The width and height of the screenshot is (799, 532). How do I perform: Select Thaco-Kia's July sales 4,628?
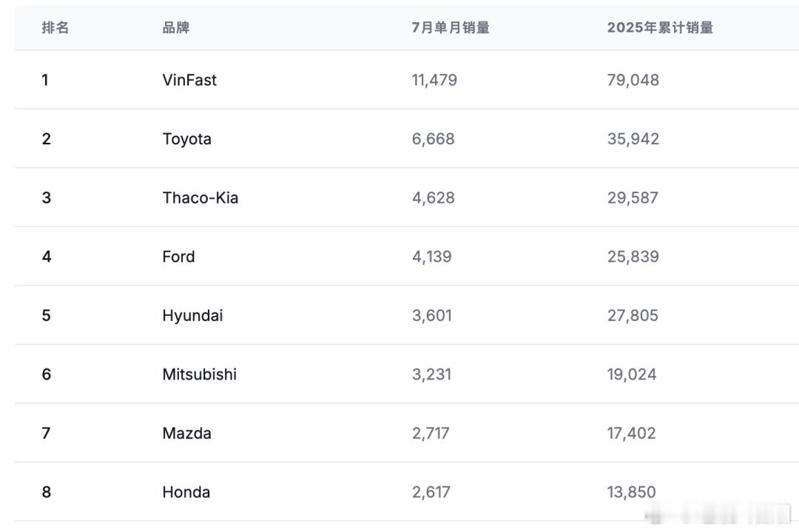tap(434, 198)
